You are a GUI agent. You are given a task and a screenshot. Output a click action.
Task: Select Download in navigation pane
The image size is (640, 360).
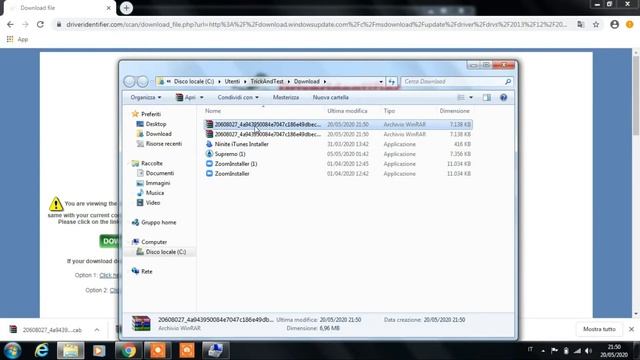pos(158,134)
